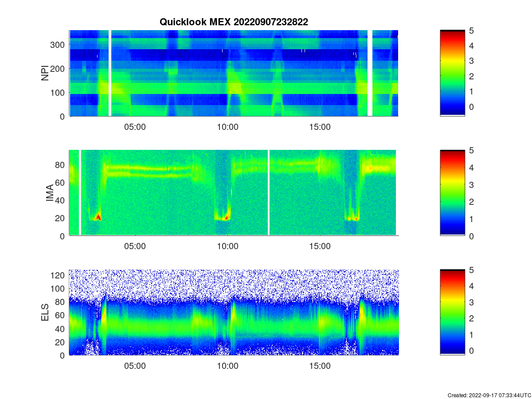Click the "3" label on NPI color bar
Viewport: 532px width, 399px height.
click(x=472, y=61)
